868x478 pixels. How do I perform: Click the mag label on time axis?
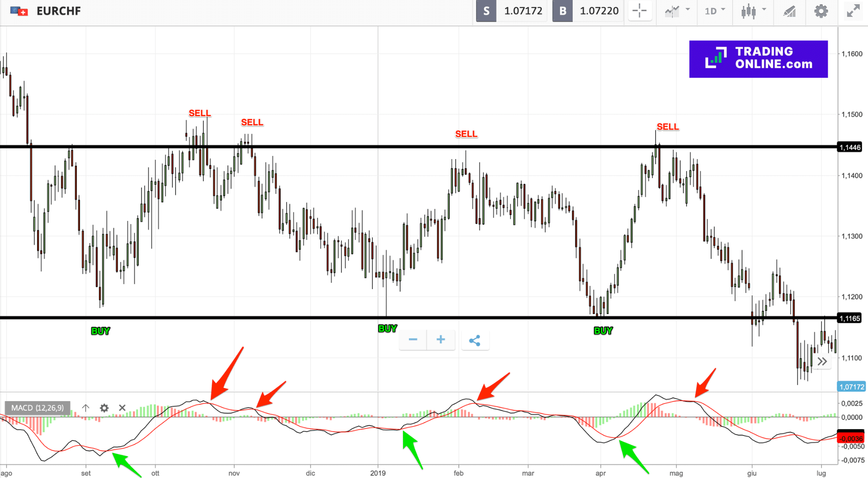(x=676, y=473)
